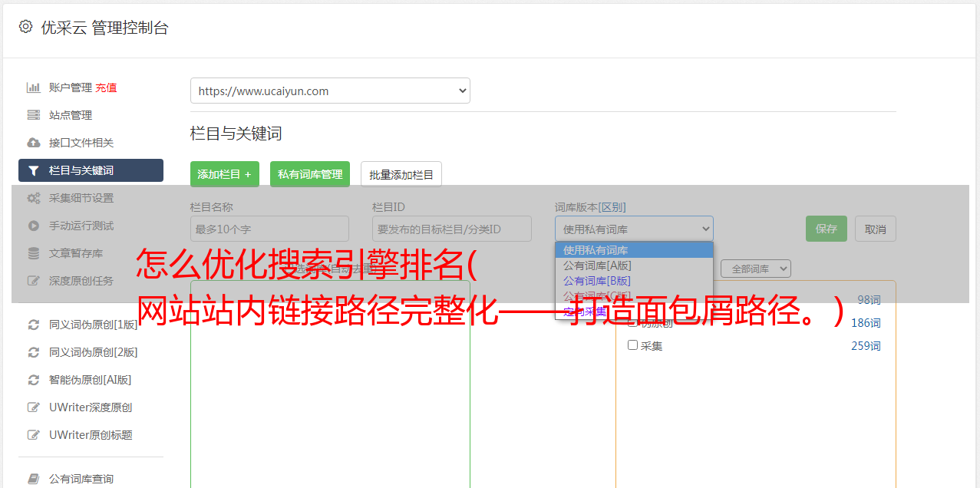Click the green 添加栏目 + button
This screenshot has width=980, height=488.
[x=225, y=174]
